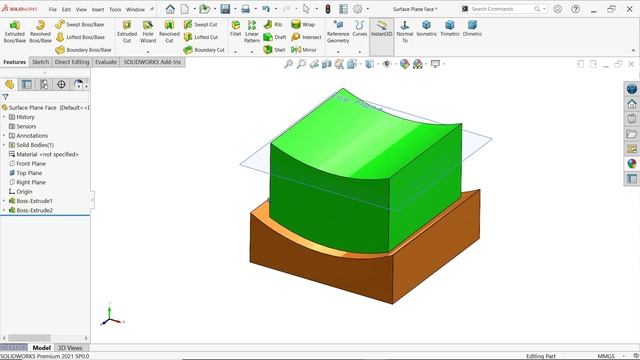Viewport: 640px width, 360px height.
Task: Open the View menu
Action: click(81, 9)
